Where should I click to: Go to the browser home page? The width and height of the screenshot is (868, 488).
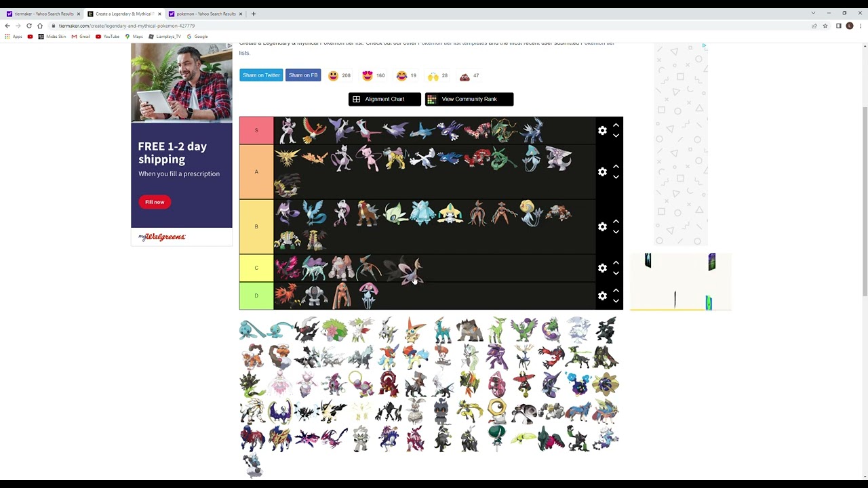coord(40,26)
